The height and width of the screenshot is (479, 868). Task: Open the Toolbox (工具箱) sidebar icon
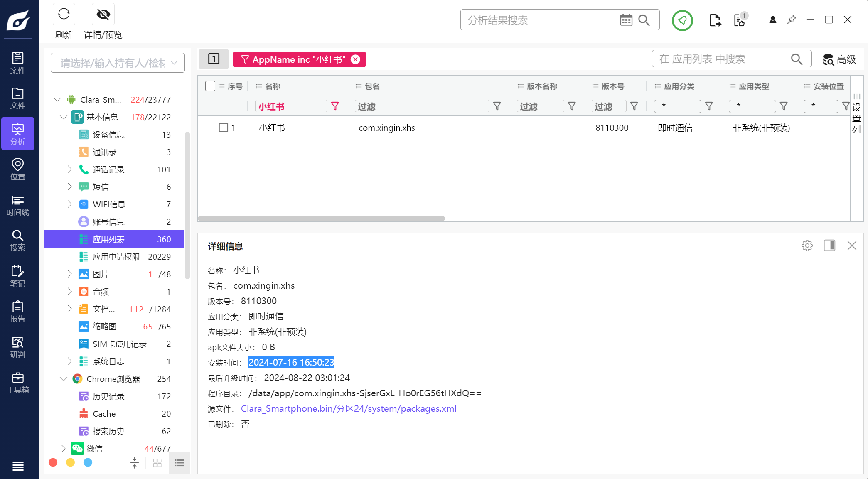(17, 383)
